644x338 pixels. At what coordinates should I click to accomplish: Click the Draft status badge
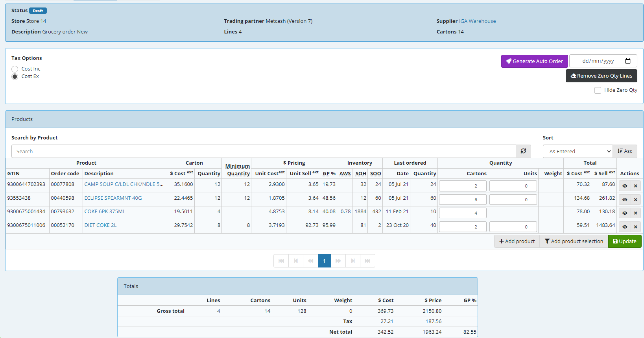click(38, 11)
